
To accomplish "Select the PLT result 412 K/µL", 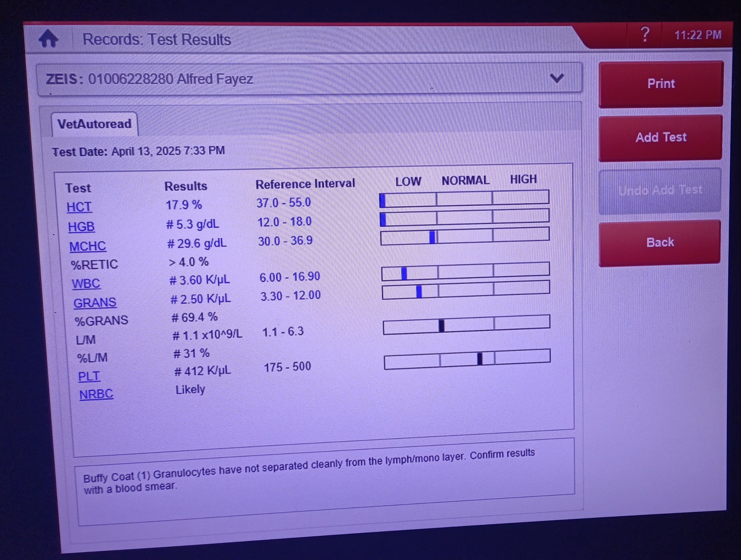I will pyautogui.click(x=202, y=371).
